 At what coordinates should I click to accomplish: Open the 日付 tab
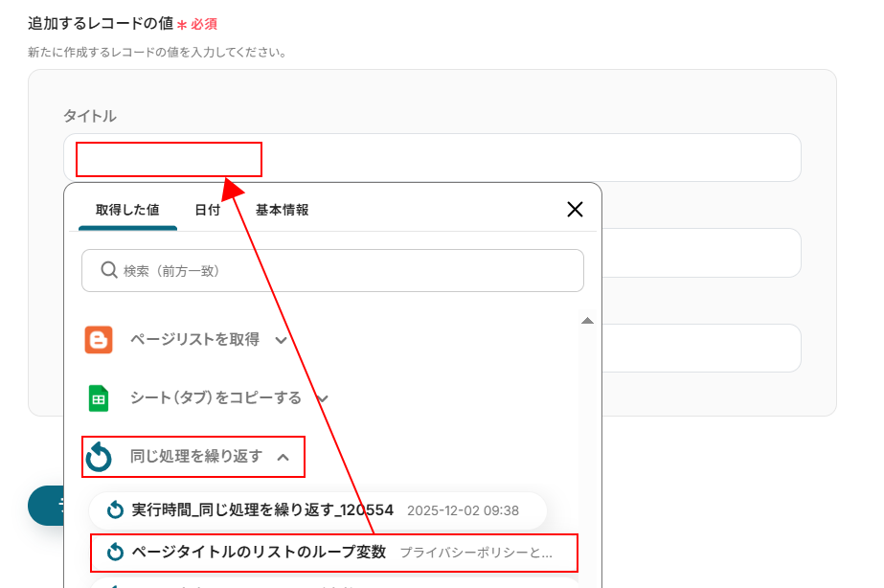tap(207, 210)
